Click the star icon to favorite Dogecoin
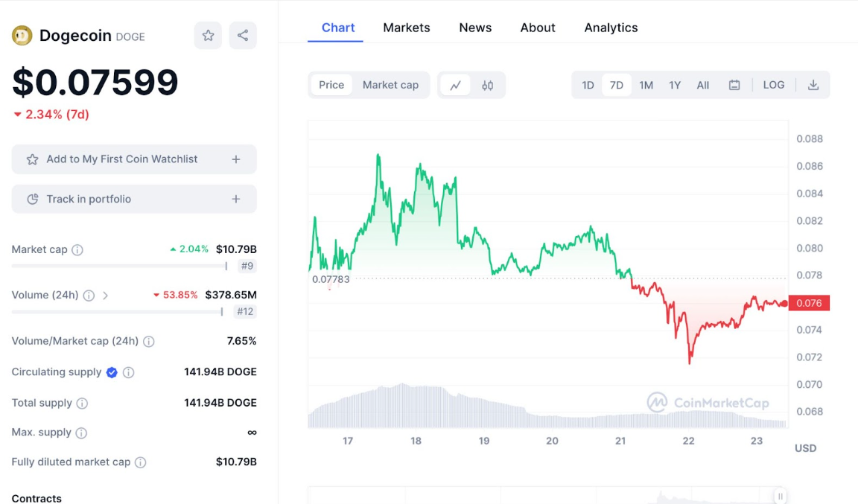Screen dimensions: 858x504 pos(208,35)
